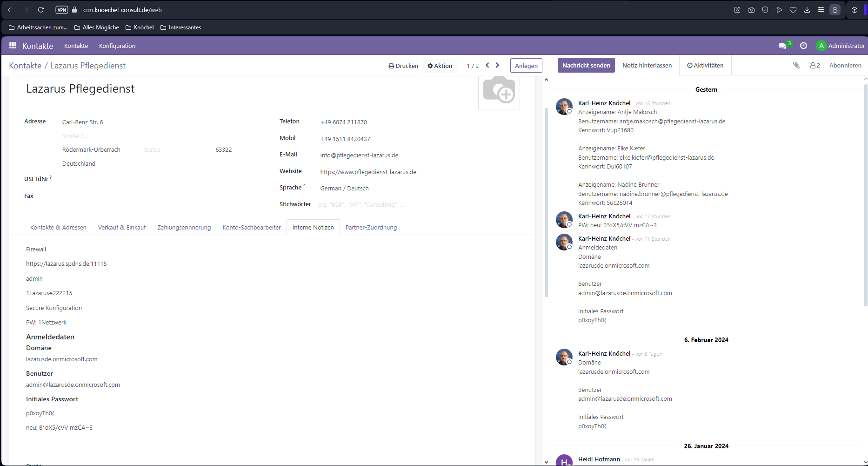Click the attachment paperclip icon
Image resolution: width=868 pixels, height=466 pixels.
(x=796, y=66)
